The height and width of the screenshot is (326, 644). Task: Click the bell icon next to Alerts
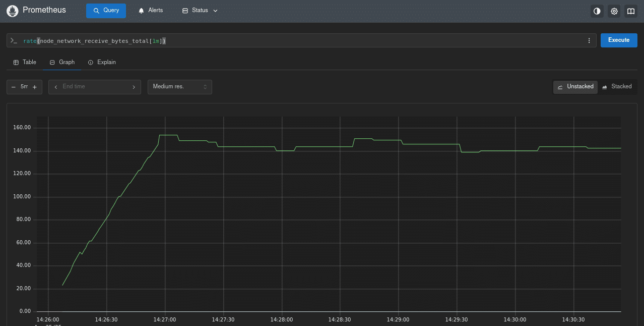(141, 10)
